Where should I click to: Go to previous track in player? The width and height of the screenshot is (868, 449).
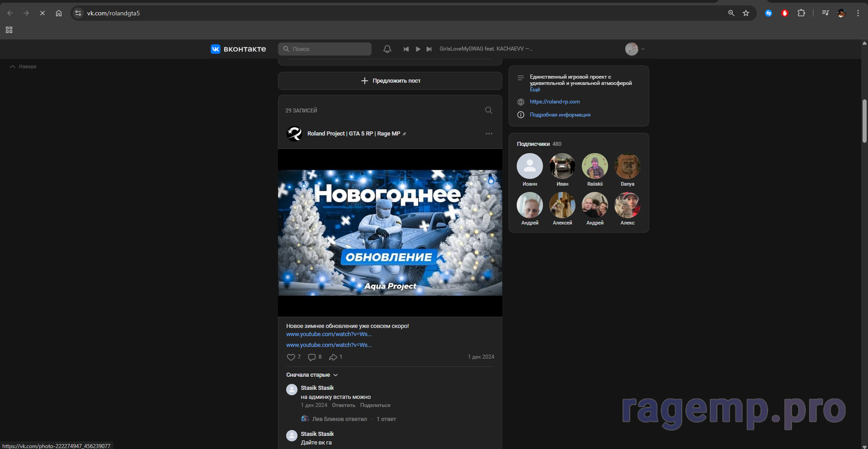pos(406,49)
